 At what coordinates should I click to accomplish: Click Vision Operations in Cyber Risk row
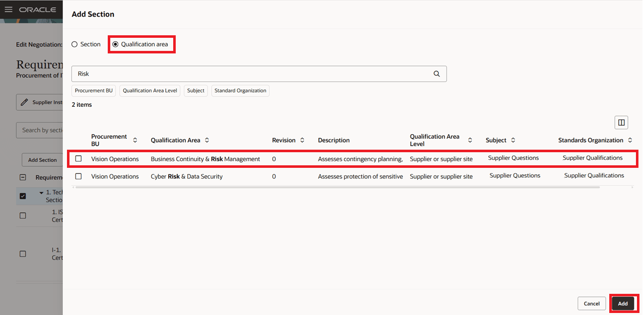point(115,176)
